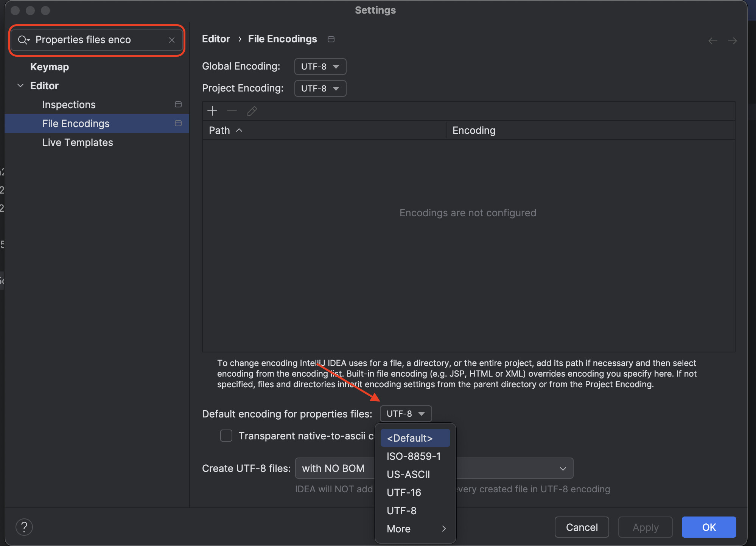The width and height of the screenshot is (756, 546).
Task: Click File Encodings breadcrumb title
Action: click(282, 39)
